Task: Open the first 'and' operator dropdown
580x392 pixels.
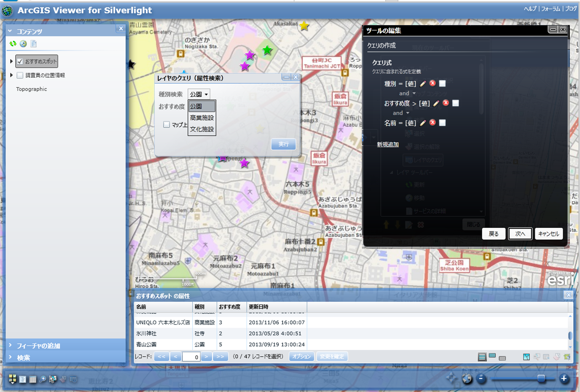Action: click(407, 93)
